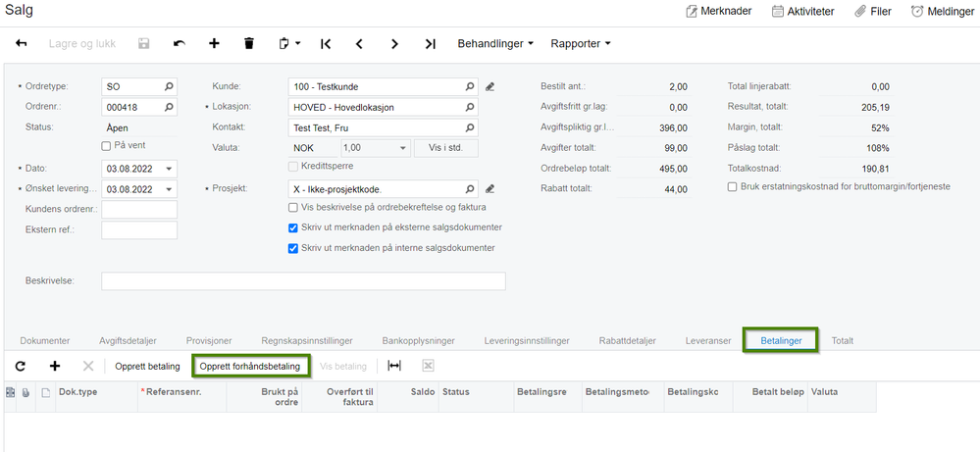
Task: Export the grid to Excel icon
Action: 428,367
